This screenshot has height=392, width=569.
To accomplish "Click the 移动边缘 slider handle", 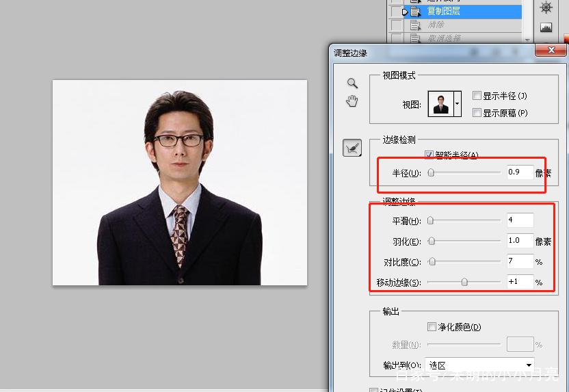I will [x=464, y=282].
